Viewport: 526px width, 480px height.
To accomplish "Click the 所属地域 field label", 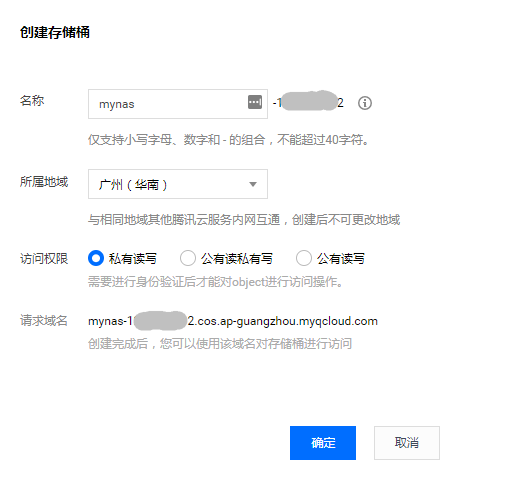I will tap(44, 181).
